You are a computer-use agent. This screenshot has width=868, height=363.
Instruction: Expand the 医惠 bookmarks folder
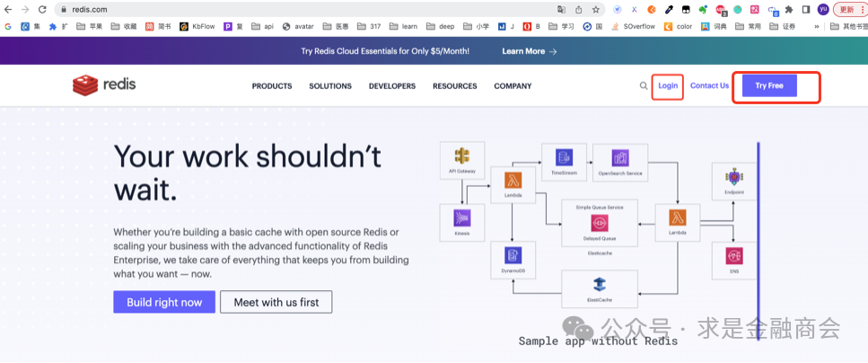point(336,26)
